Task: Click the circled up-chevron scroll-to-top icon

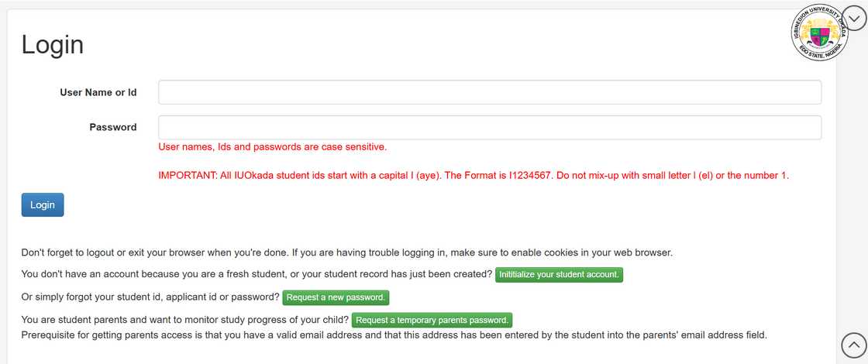Action: (853, 345)
